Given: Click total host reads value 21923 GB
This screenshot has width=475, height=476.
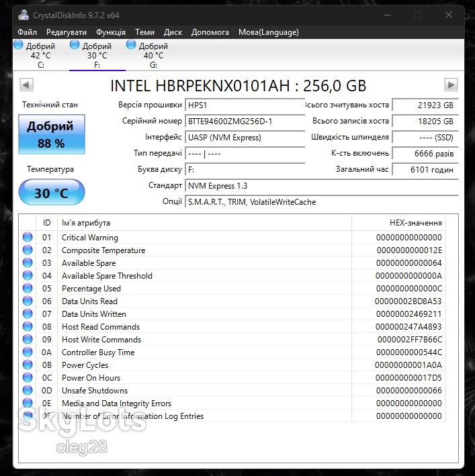Looking at the screenshot, I should coord(425,105).
